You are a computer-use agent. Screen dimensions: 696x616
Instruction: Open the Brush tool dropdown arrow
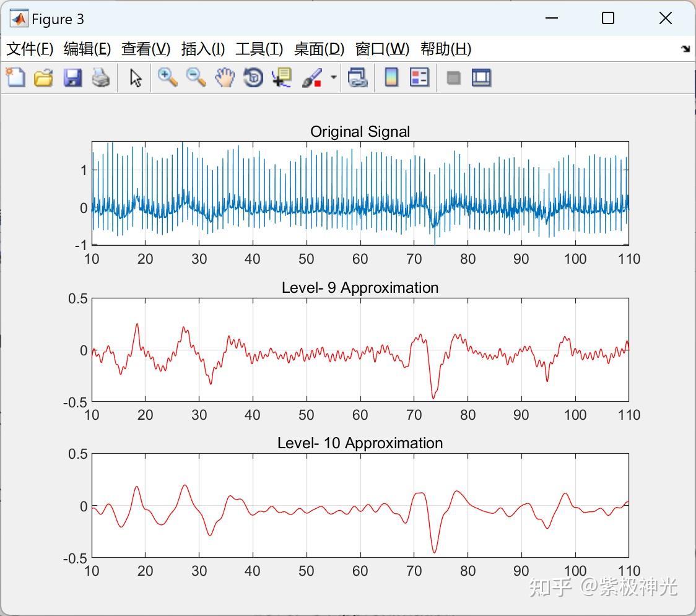click(333, 77)
